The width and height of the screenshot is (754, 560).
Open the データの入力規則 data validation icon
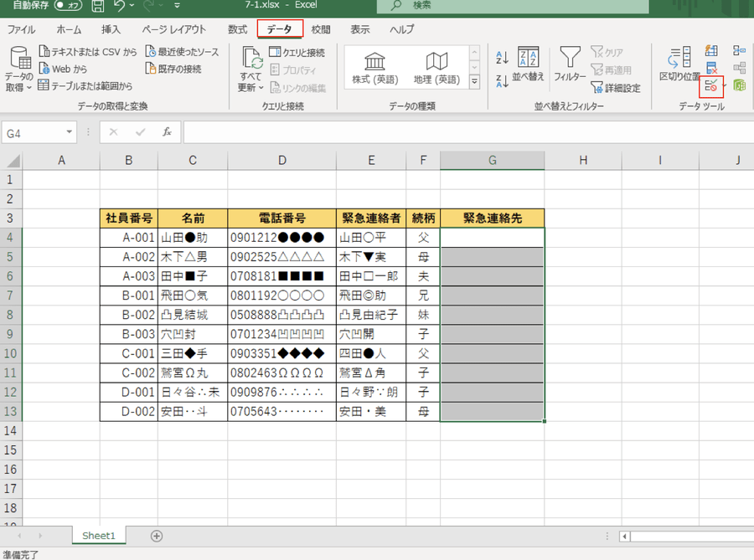point(711,85)
